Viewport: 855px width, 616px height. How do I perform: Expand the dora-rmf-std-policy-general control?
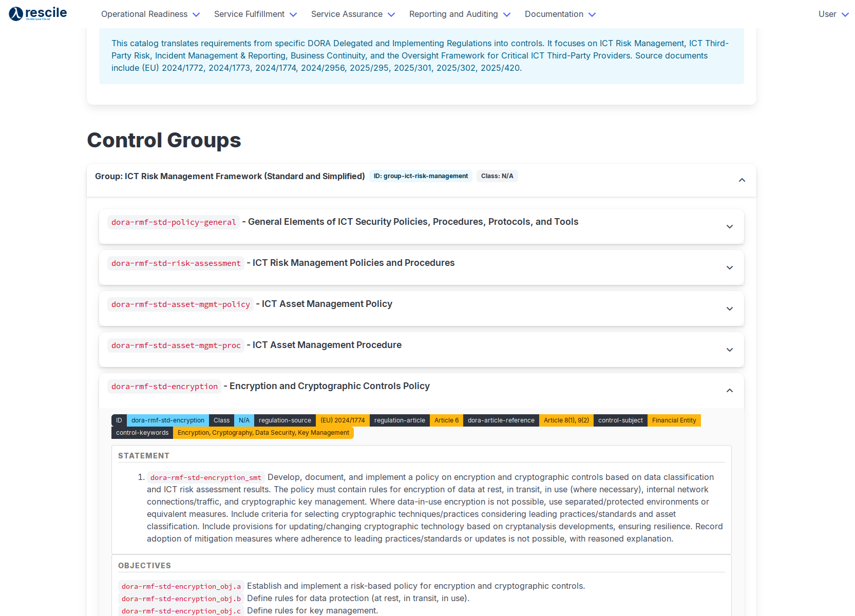click(x=729, y=226)
